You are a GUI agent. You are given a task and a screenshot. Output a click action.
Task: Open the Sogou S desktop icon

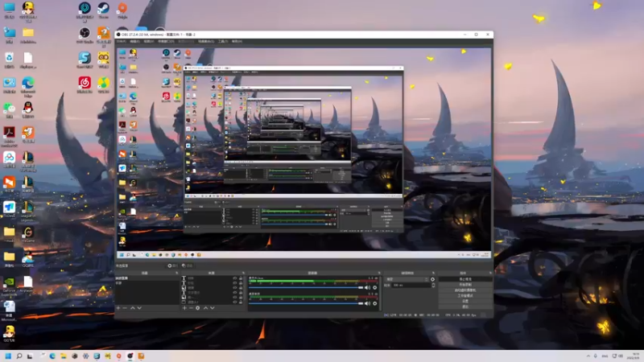click(85, 60)
